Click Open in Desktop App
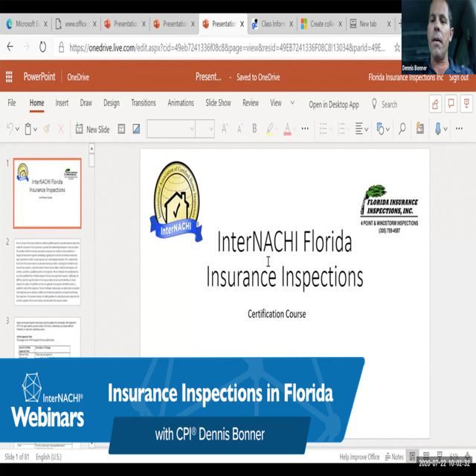 pos(334,104)
